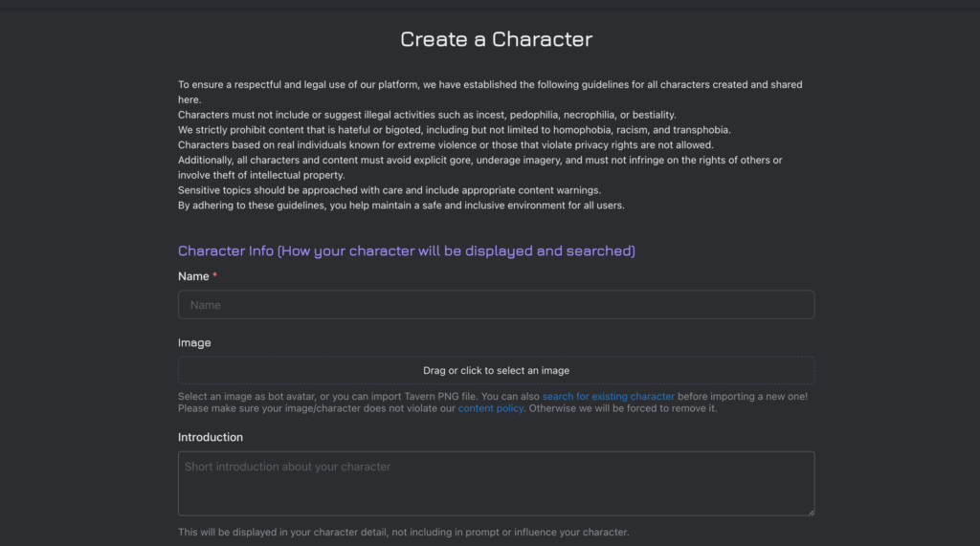Click the 'Name' field label

(193, 276)
